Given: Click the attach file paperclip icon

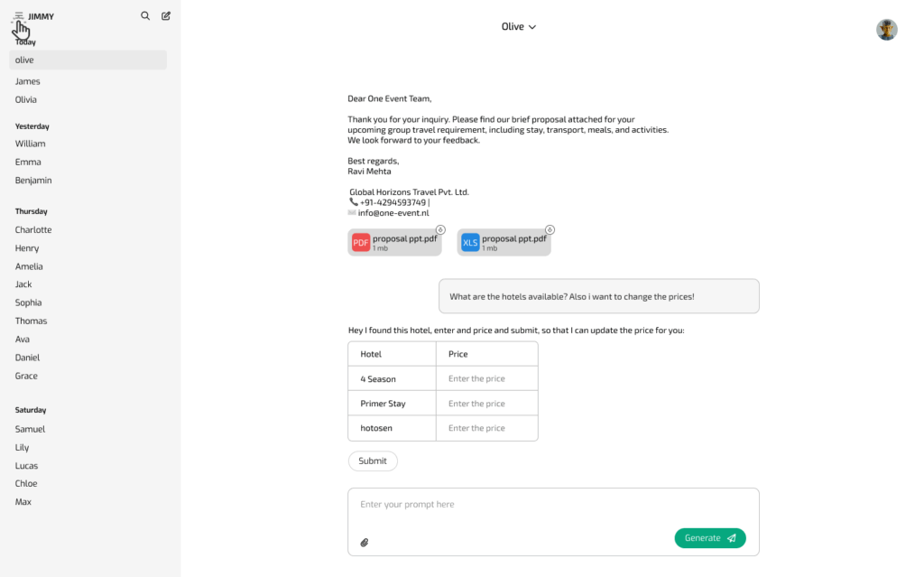Looking at the screenshot, I should 365,543.
